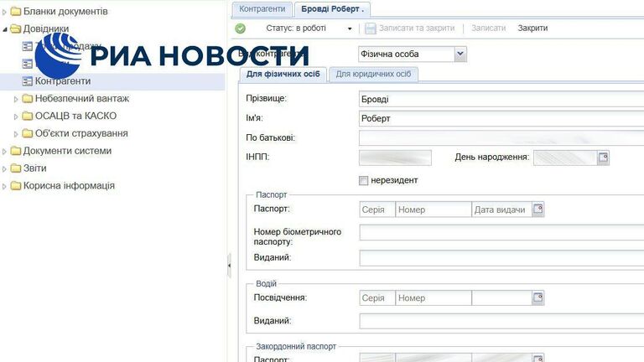
Task: Expand the Небезпечний вантаж node
Action: click(x=16, y=100)
